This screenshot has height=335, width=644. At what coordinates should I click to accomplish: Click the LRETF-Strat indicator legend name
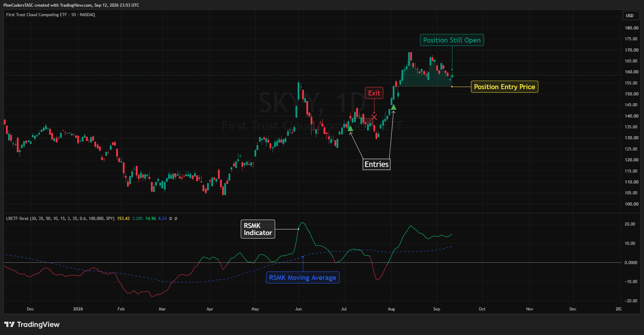pos(17,219)
